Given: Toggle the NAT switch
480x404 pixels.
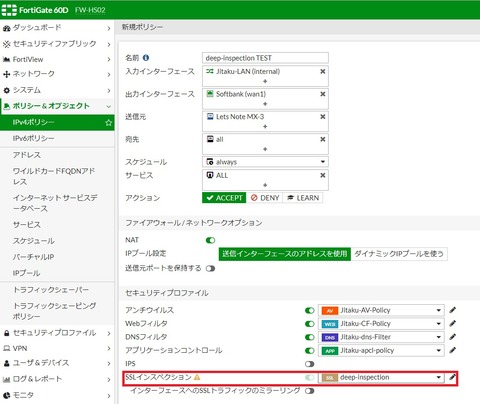Looking at the screenshot, I should 210,240.
